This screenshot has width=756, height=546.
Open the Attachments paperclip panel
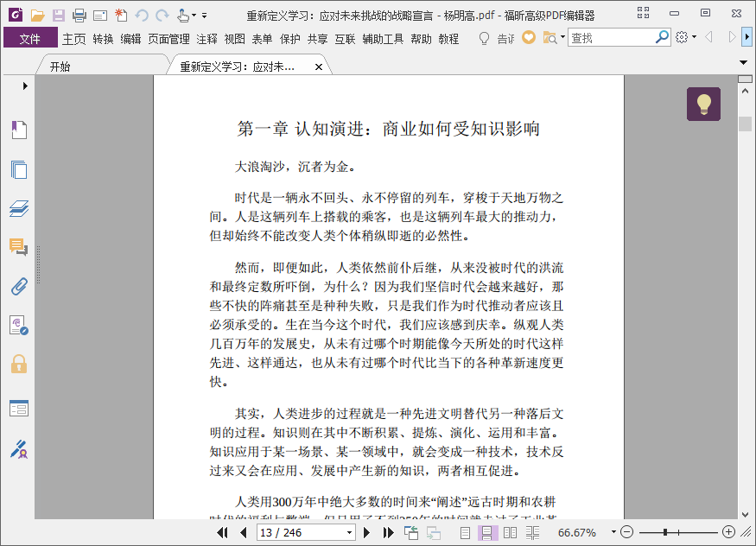point(19,286)
